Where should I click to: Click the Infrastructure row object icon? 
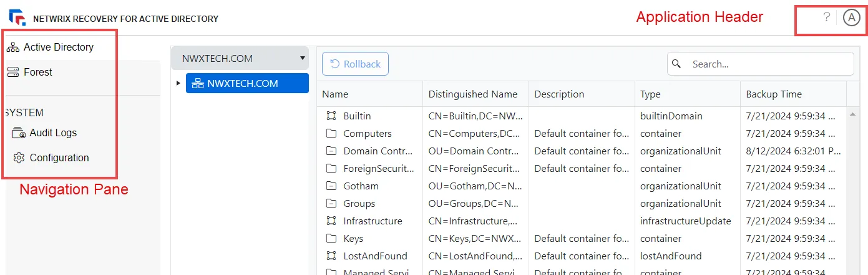point(331,221)
